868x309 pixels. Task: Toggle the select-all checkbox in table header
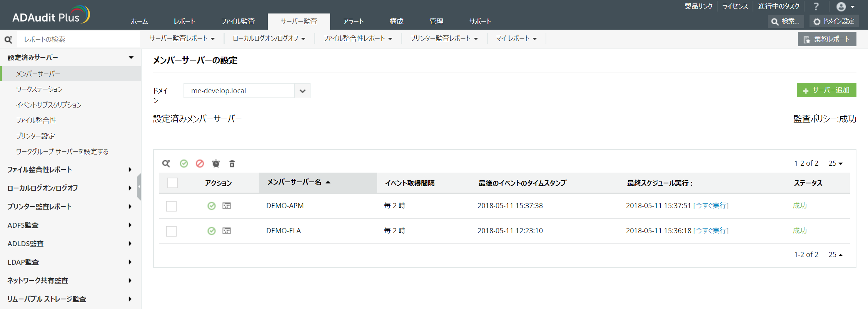pyautogui.click(x=172, y=183)
